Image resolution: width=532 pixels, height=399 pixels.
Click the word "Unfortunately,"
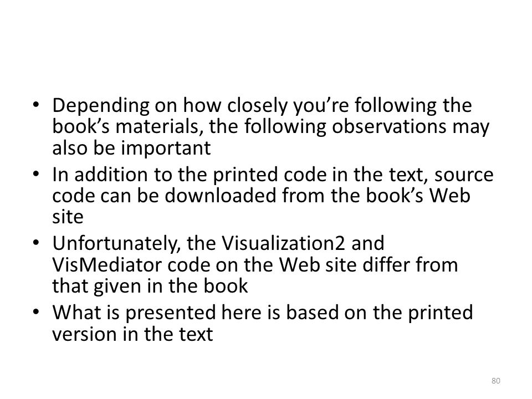point(117,244)
